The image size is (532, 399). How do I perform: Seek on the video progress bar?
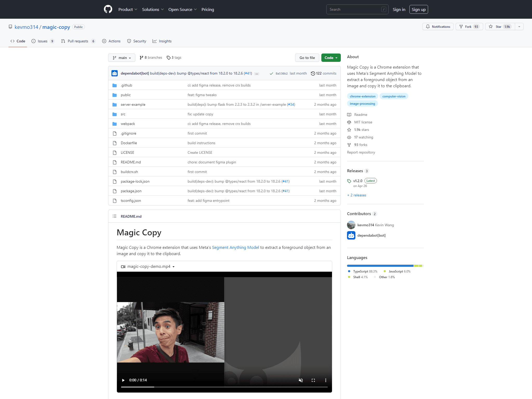pyautogui.click(x=224, y=387)
